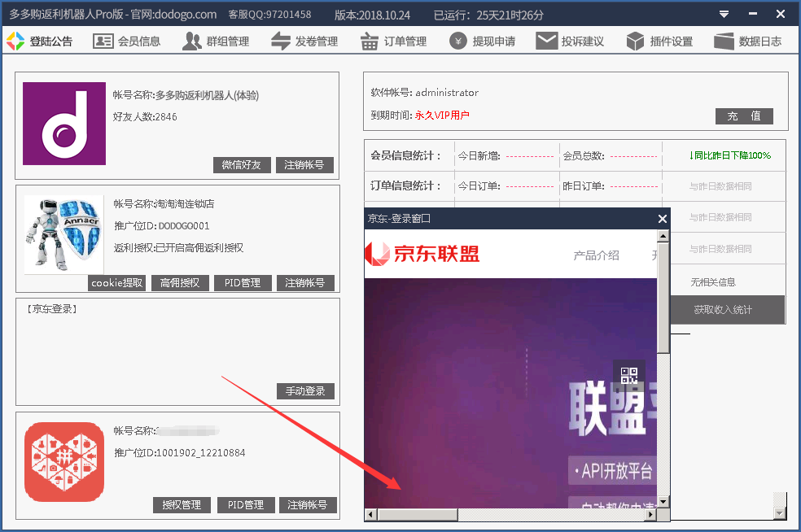Click the API开放平台 banner item
The height and width of the screenshot is (532, 801).
coord(613,470)
